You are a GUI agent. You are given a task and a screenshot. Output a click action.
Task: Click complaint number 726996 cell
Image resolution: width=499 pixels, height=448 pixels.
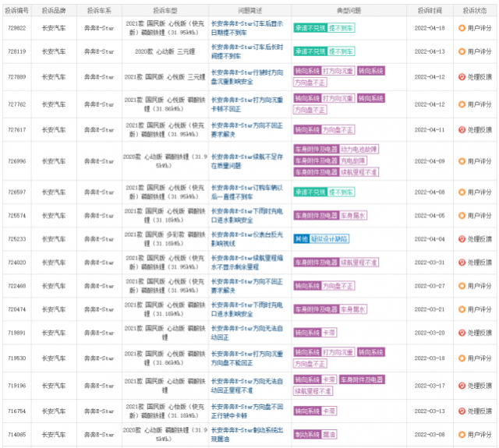pos(17,161)
